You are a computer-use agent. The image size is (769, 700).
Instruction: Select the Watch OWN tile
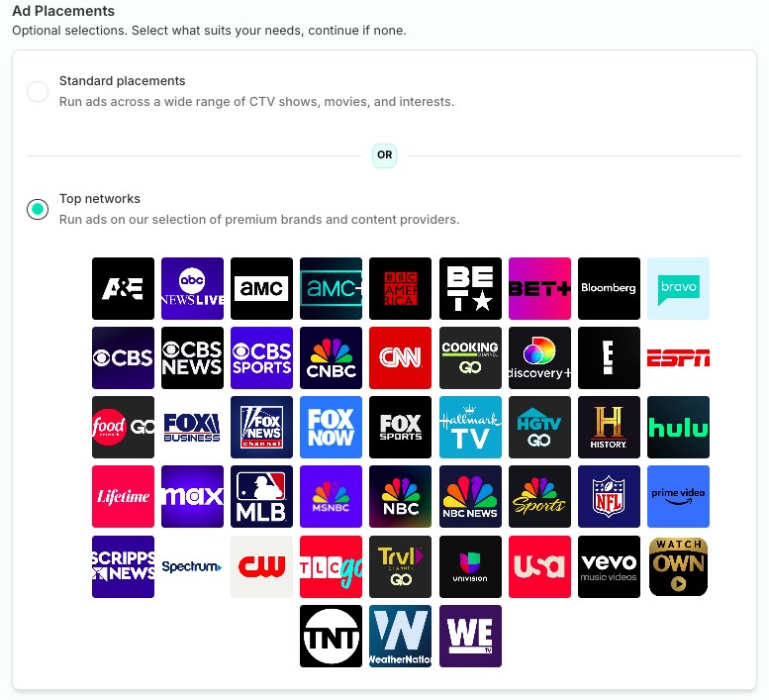[x=678, y=567]
